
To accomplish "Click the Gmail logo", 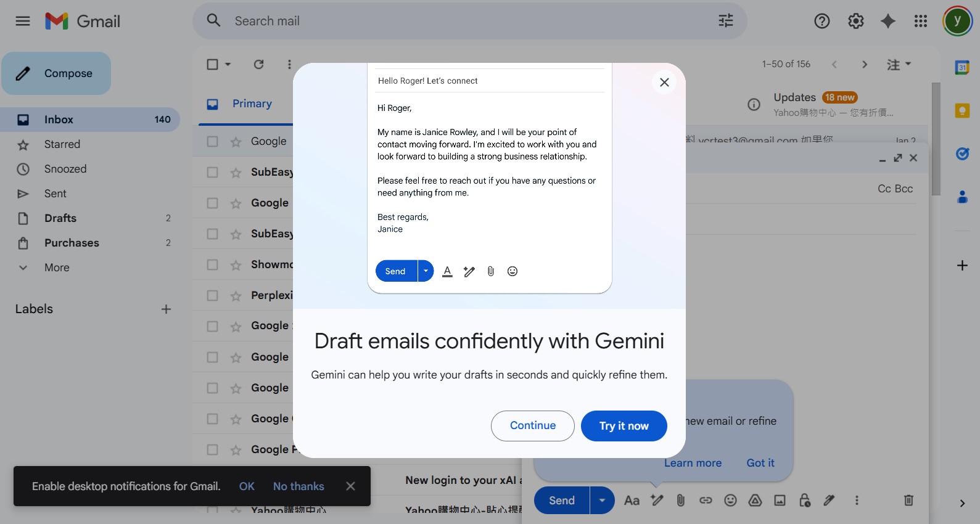I will point(83,21).
